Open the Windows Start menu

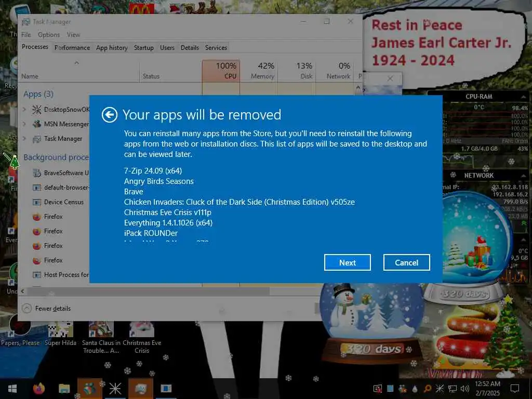12,389
